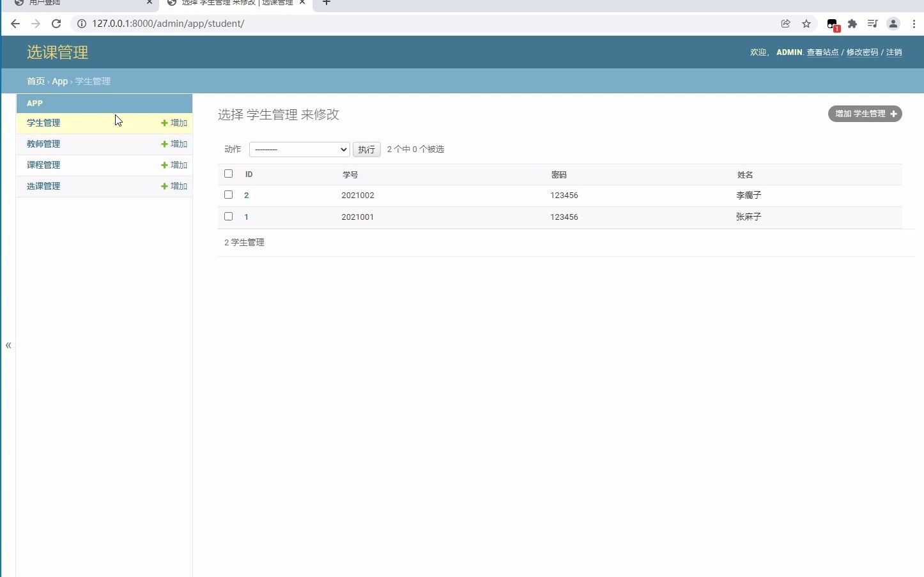Click the address bar URL
Screen dimensions: 924x577
168,24
